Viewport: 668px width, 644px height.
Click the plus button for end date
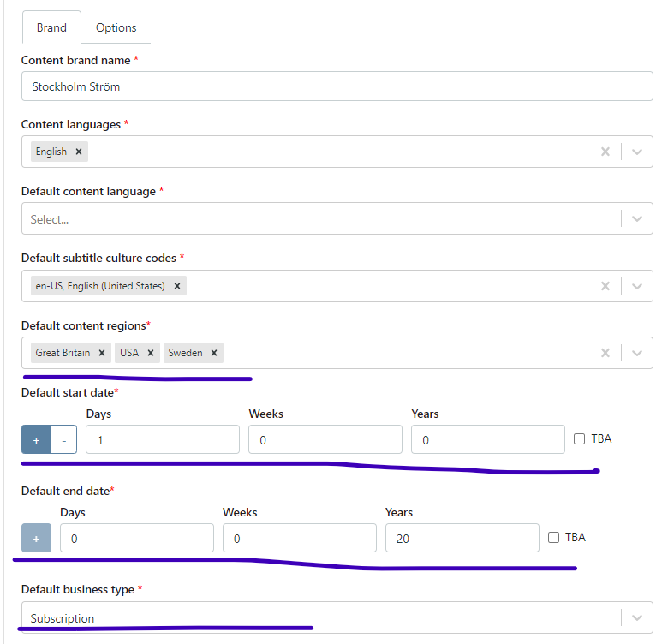click(37, 538)
